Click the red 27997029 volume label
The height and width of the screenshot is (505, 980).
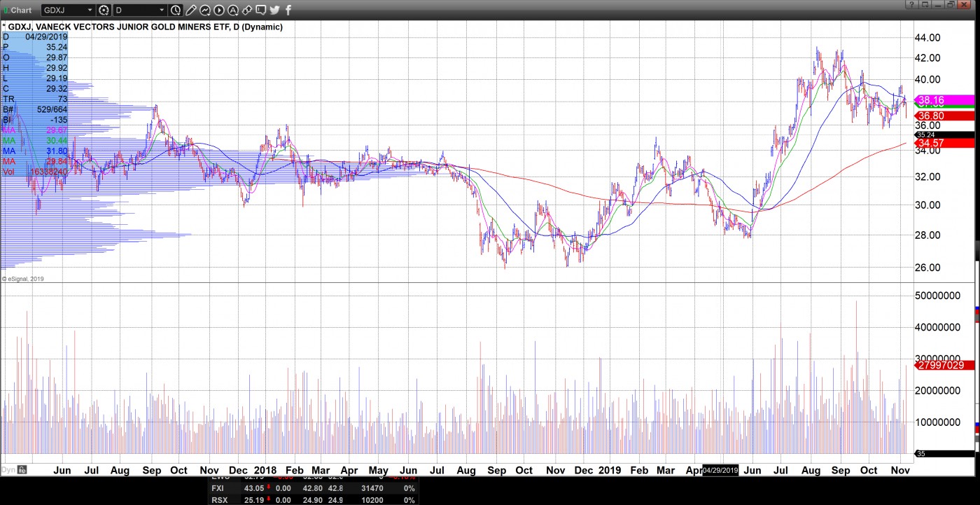tap(945, 365)
